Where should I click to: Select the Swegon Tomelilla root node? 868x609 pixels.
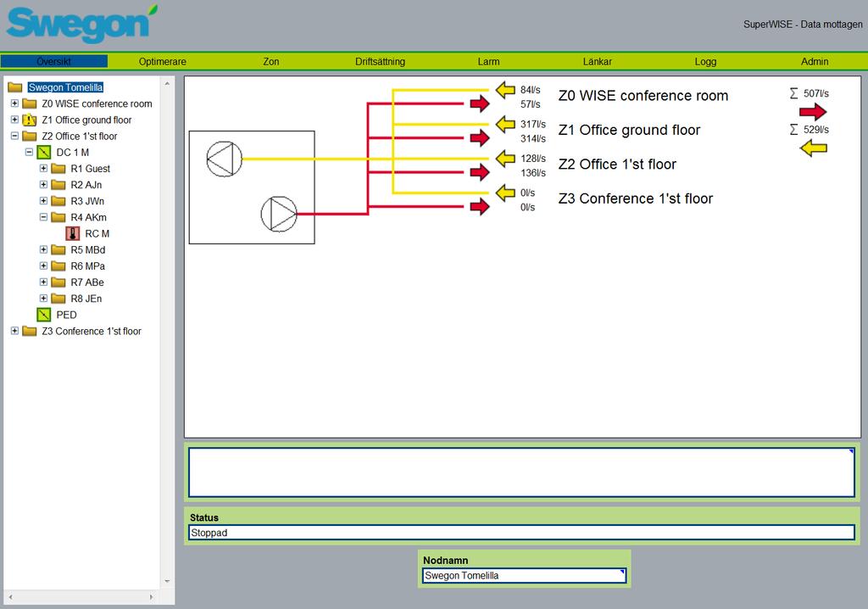65,87
